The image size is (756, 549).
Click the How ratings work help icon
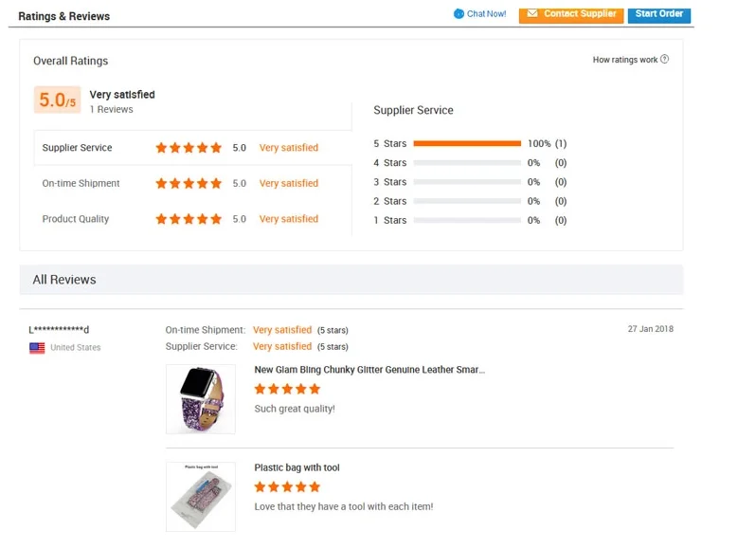click(x=664, y=60)
